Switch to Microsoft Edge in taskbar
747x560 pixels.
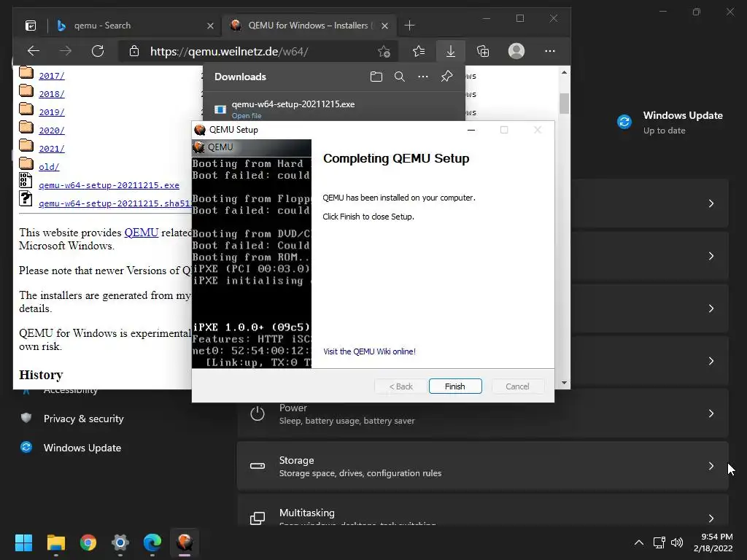(152, 542)
